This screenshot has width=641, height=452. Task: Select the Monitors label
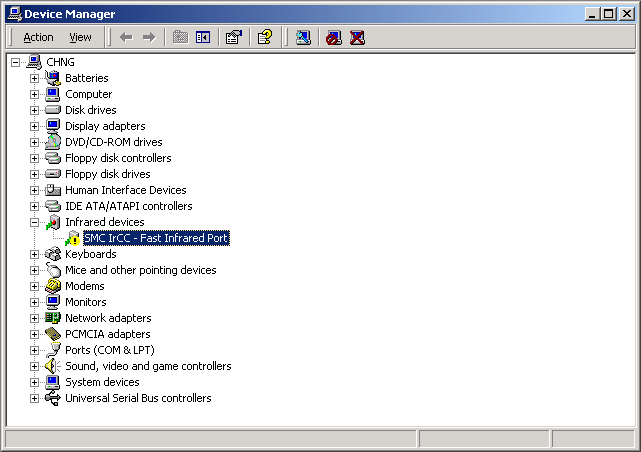point(86,302)
